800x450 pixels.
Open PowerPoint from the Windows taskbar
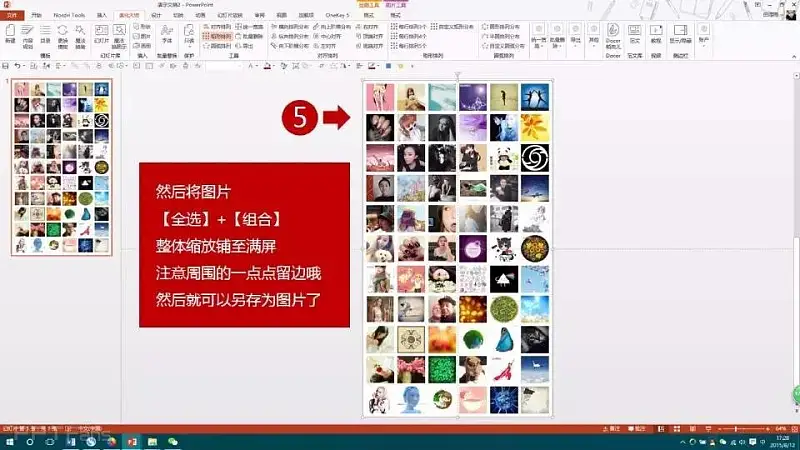(130, 441)
